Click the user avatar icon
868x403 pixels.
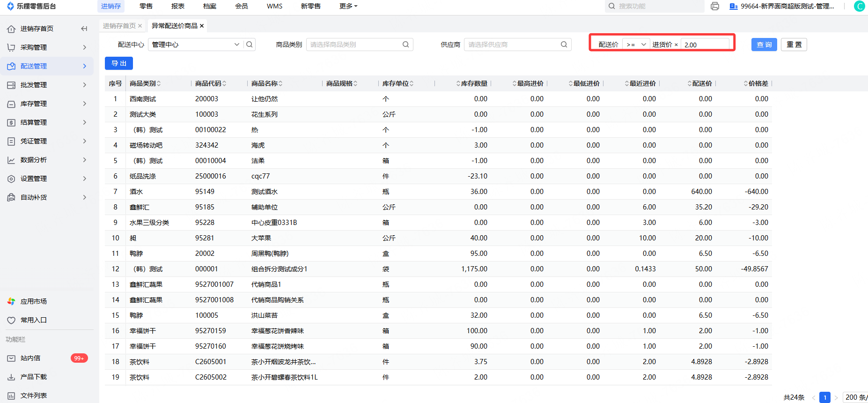click(860, 6)
